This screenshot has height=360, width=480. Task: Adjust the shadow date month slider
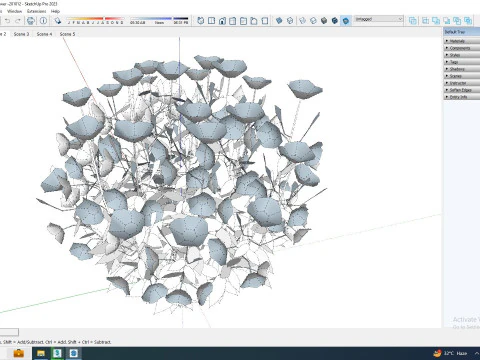95,21
